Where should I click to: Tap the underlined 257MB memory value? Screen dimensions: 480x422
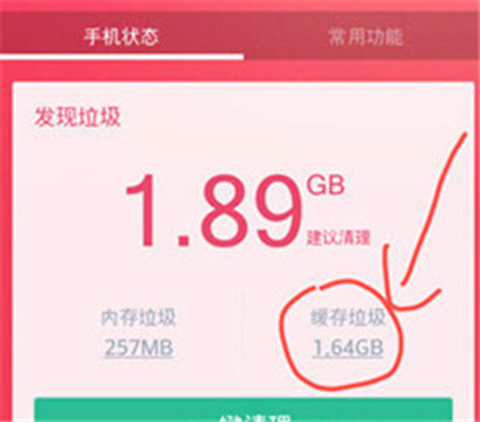[139, 348]
